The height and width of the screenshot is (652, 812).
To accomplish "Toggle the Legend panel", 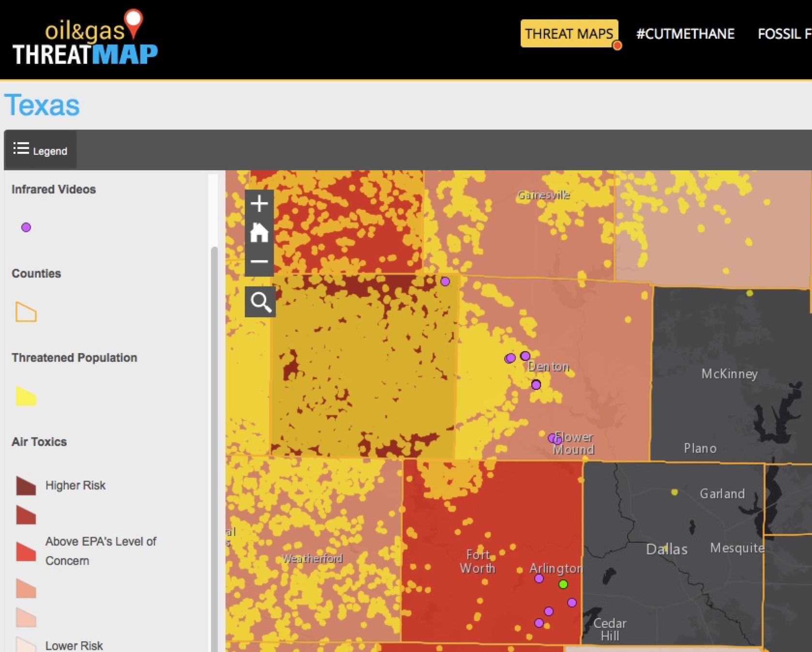I will (41, 150).
